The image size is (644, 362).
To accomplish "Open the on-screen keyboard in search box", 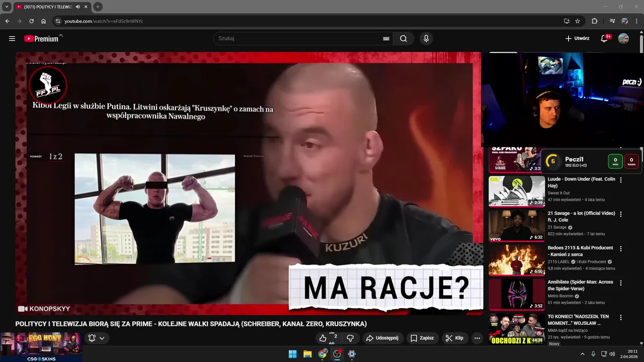I will point(386,39).
